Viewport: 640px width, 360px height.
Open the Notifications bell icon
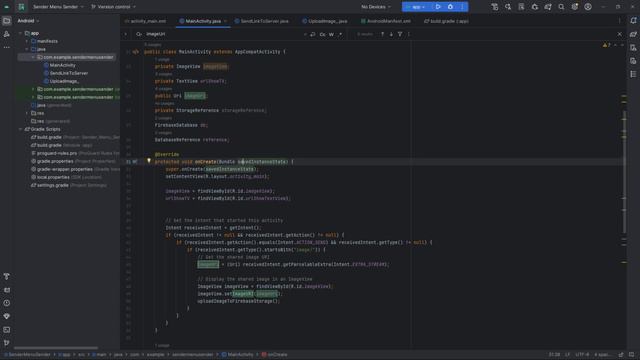click(x=633, y=21)
